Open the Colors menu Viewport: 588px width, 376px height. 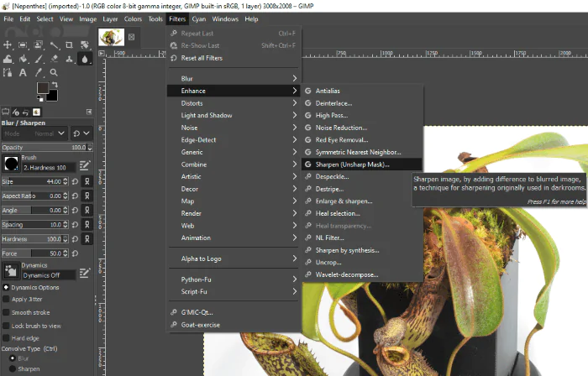[x=133, y=19]
